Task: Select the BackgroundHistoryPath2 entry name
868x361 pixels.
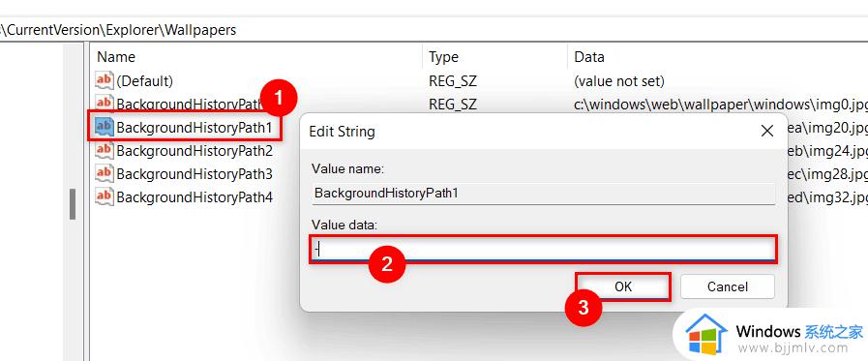Action: pos(195,151)
